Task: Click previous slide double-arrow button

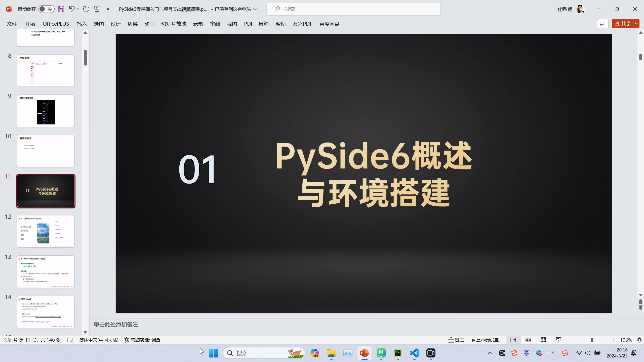Action: [x=640, y=301]
